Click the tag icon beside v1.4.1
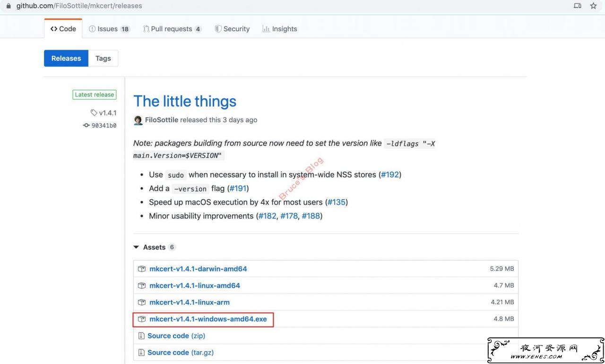 pos(94,113)
